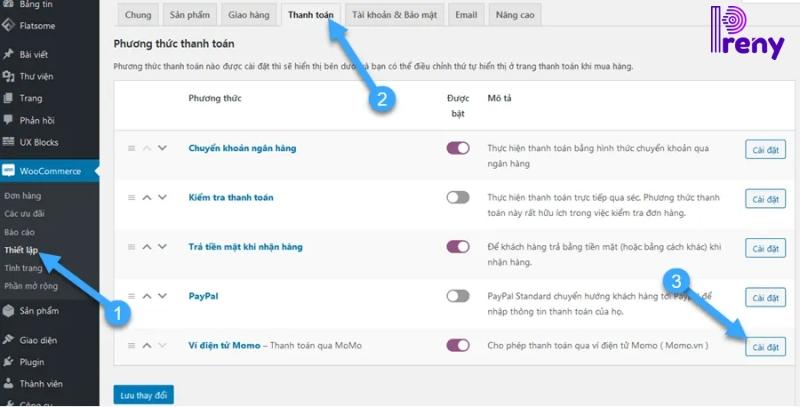The height and width of the screenshot is (407, 800).
Task: Move Kiểm tra thanh toán up
Action: pos(147,197)
